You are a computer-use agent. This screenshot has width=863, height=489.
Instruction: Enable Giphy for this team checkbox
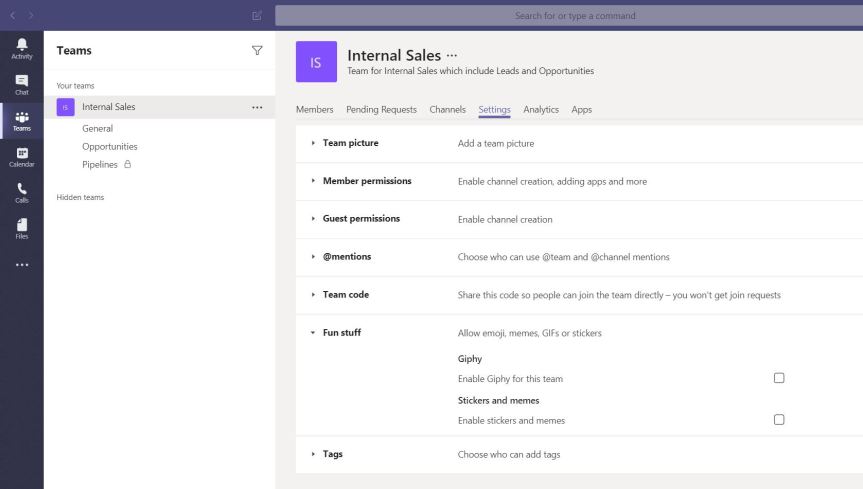coord(779,378)
